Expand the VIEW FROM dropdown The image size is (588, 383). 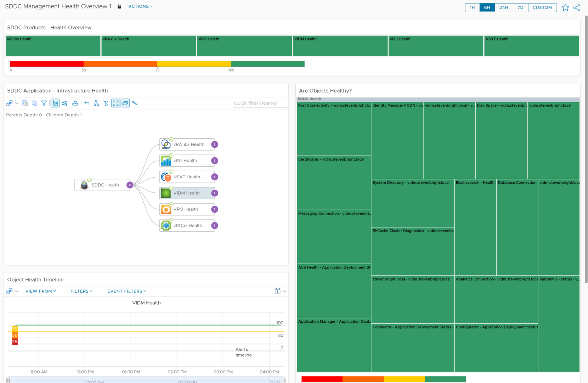(40, 291)
